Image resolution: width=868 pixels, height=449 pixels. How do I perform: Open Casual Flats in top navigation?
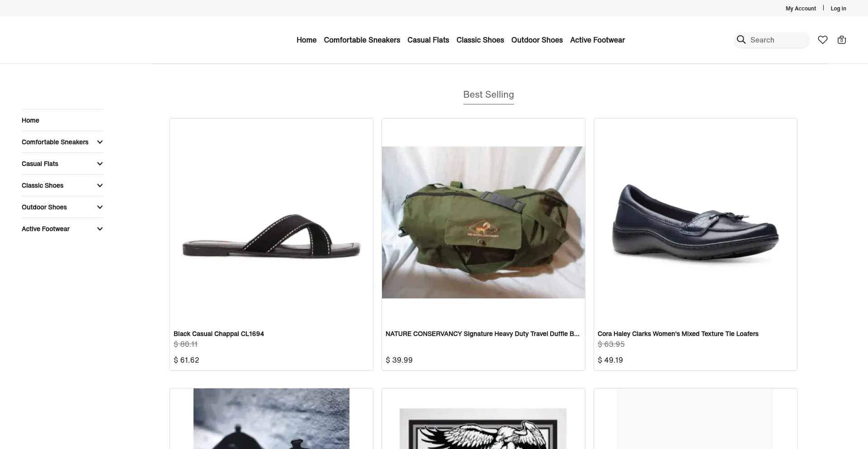click(x=428, y=40)
